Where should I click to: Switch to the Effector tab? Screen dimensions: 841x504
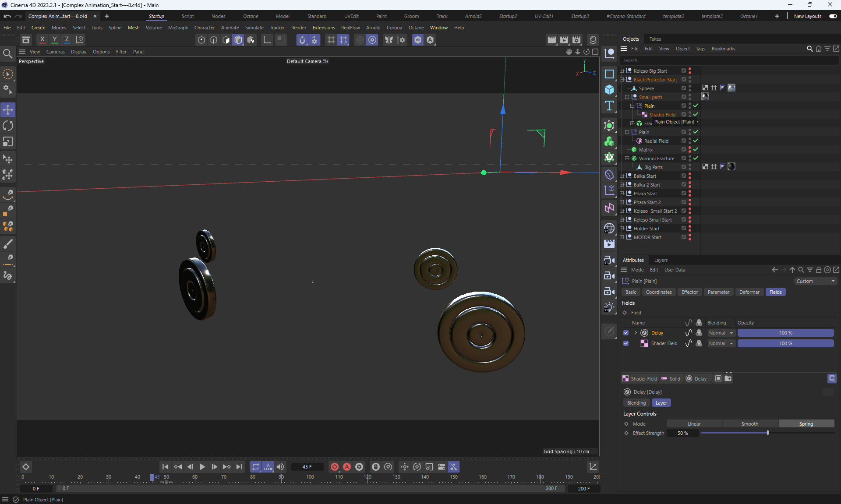689,292
